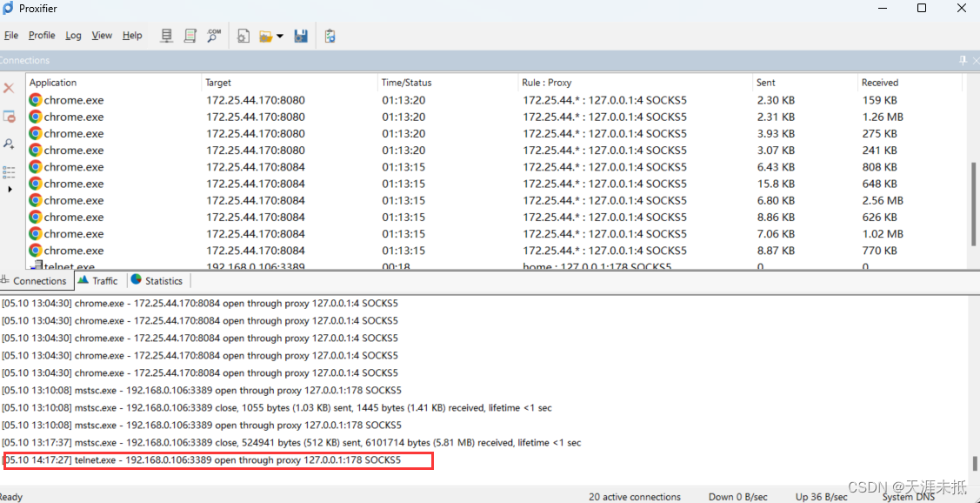Click the 'Ready' status text
The image size is (980, 503).
coord(11,497)
